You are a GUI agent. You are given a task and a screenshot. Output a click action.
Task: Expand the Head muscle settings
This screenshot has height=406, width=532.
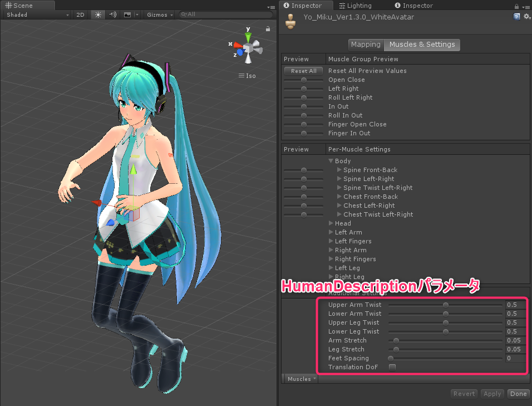332,223
